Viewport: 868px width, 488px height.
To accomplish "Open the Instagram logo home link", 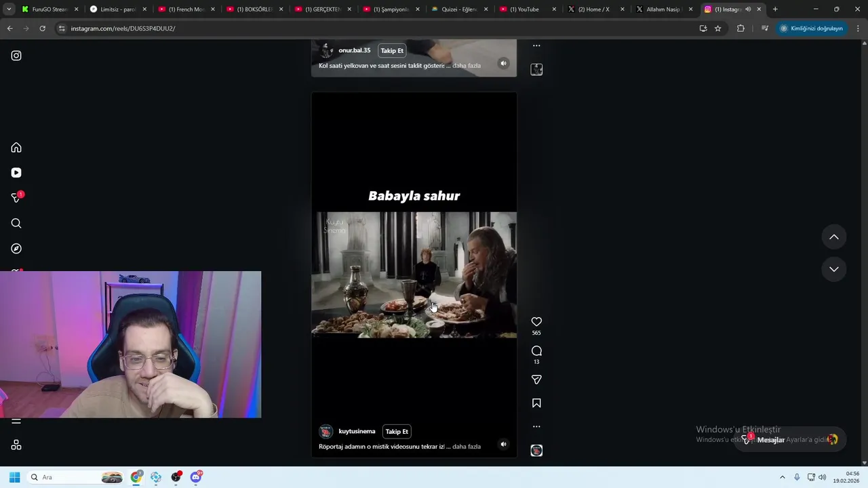I will [x=16, y=56].
